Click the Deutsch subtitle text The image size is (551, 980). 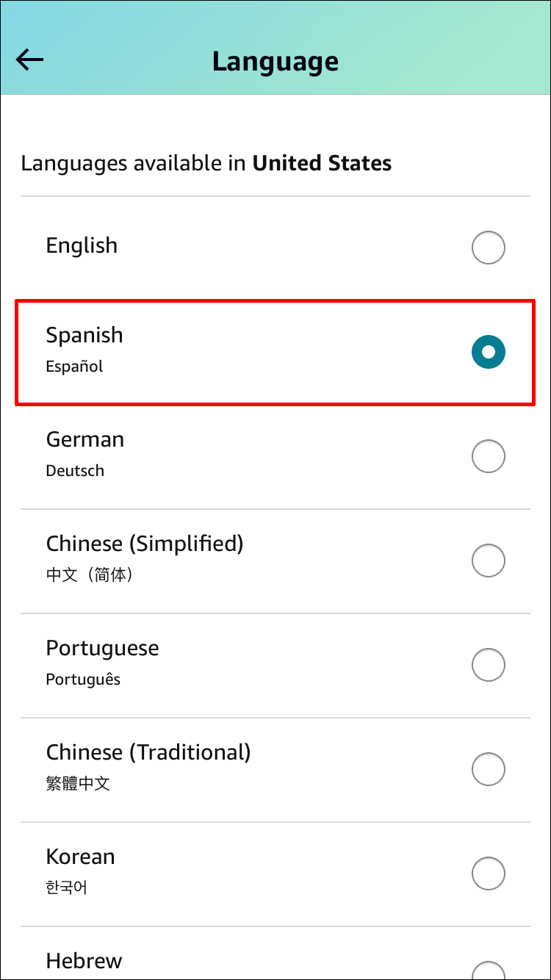[75, 470]
